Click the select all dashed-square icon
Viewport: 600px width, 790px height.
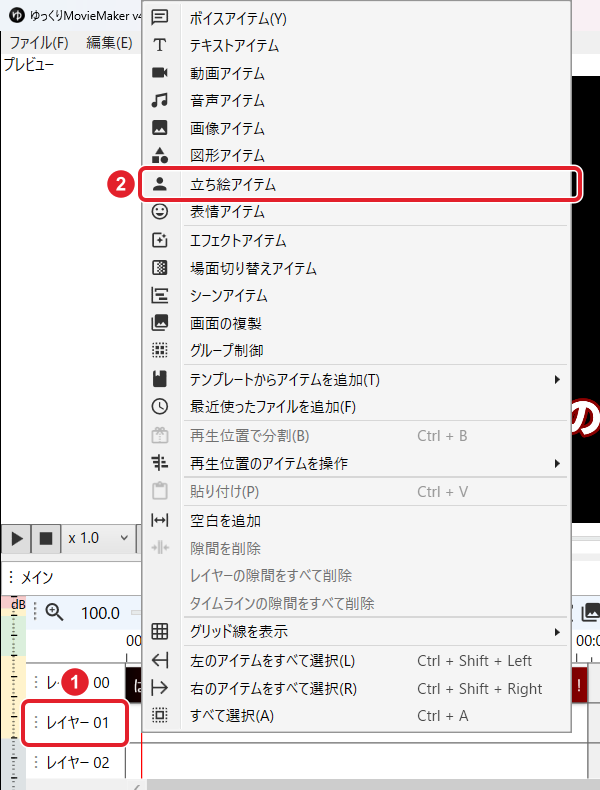(160, 715)
